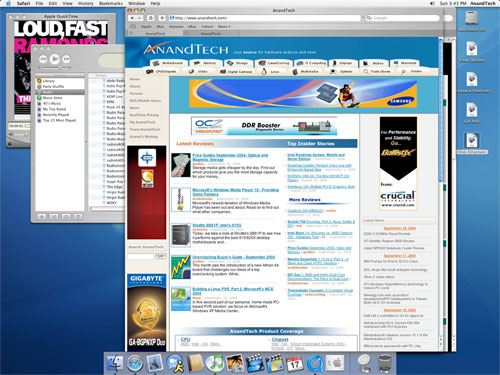
Task: Toggle iTunes shuffle button at bottom
Action: 54,217
